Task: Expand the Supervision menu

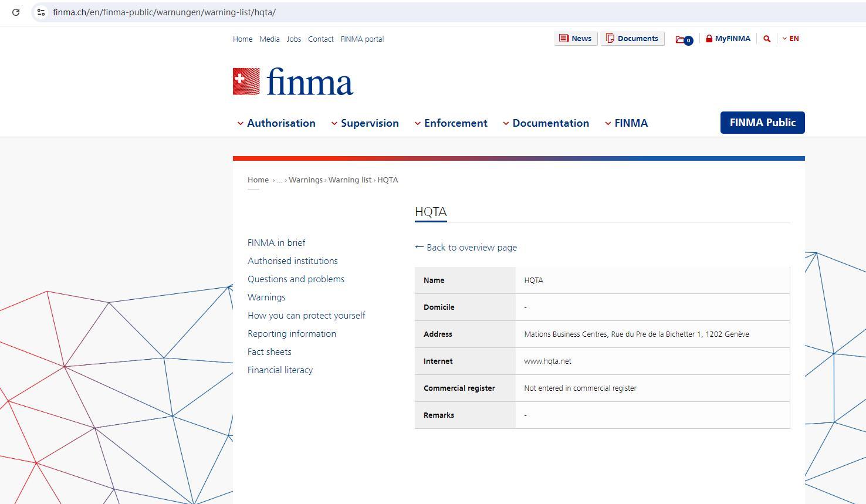Action: tap(364, 123)
